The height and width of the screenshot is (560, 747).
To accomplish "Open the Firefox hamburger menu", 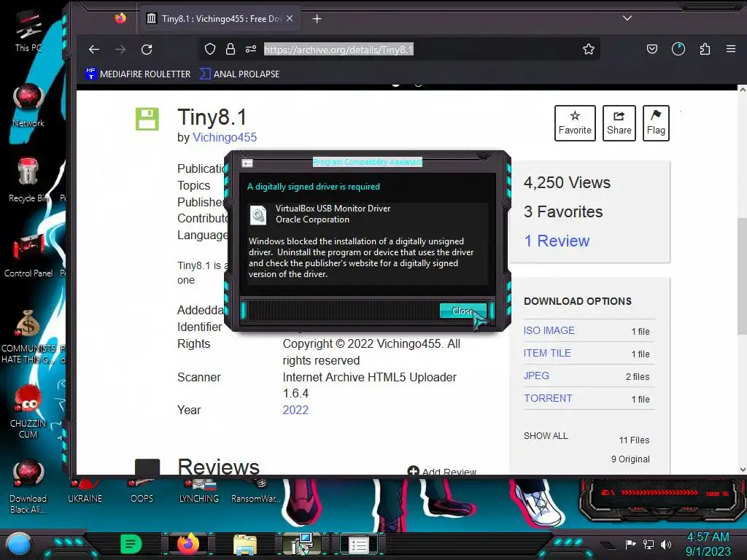I will [x=731, y=49].
